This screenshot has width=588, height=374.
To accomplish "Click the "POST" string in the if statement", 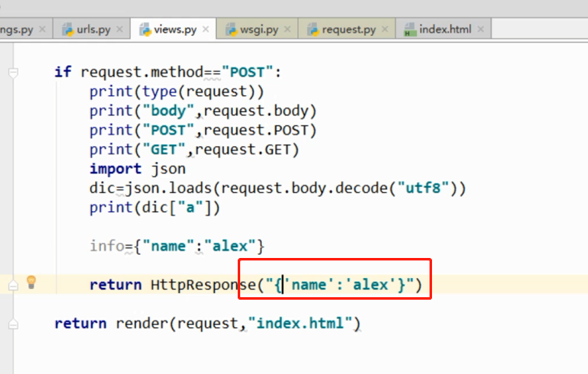I will [248, 72].
